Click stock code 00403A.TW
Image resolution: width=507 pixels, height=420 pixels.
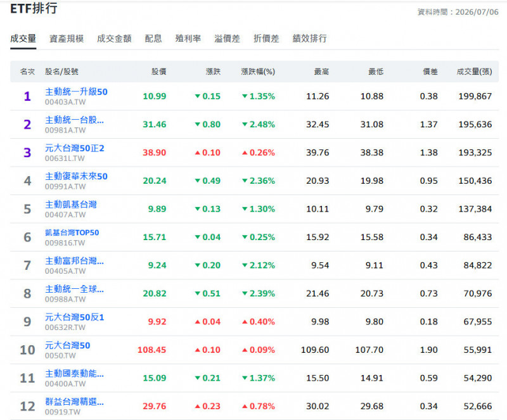tap(65, 102)
